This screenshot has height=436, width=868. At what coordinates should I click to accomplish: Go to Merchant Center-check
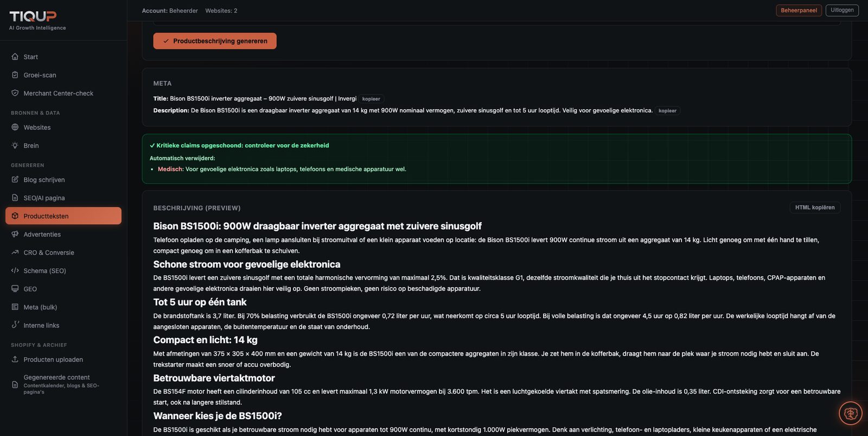[x=63, y=93]
